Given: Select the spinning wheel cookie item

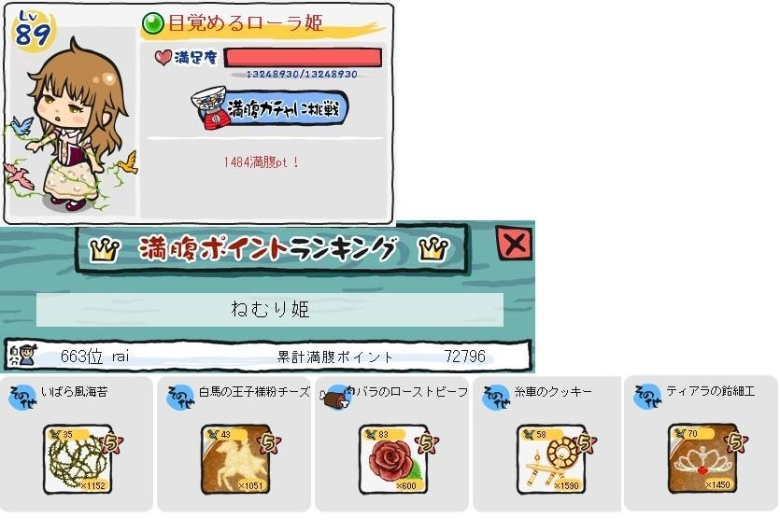Looking at the screenshot, I should pyautogui.click(x=551, y=459).
